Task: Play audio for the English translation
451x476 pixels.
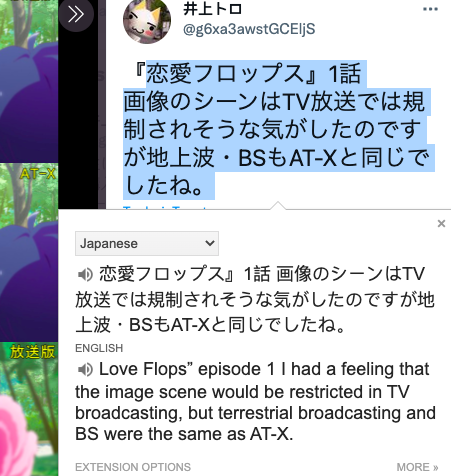Action: 85,370
